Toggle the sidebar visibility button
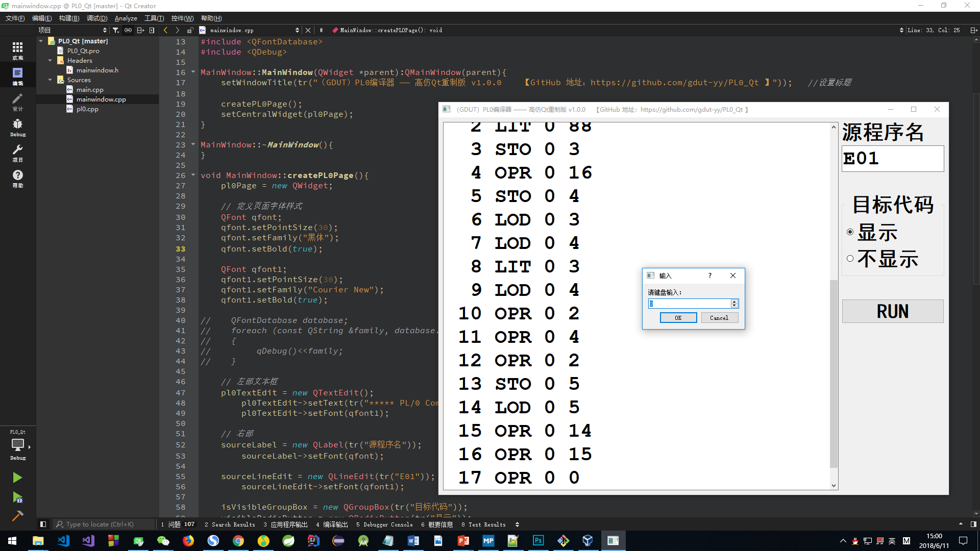Viewport: 980px width, 551px height. 43,524
